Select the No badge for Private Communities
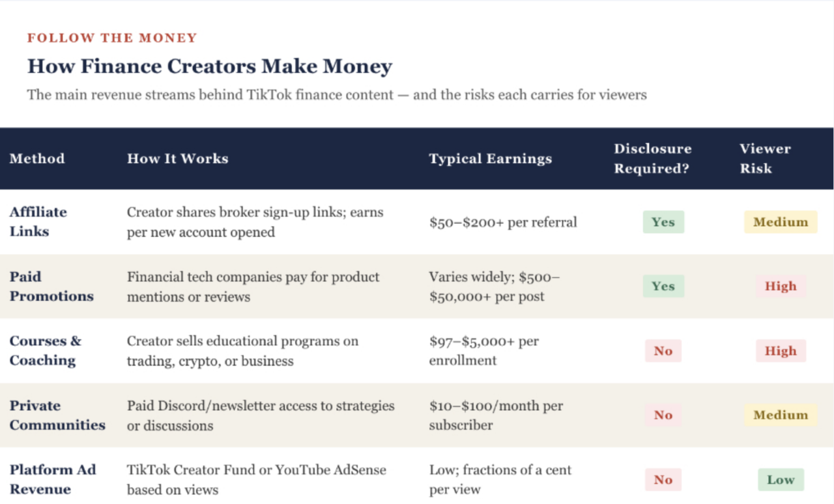Image resolution: width=834 pixels, height=504 pixels. (x=663, y=415)
